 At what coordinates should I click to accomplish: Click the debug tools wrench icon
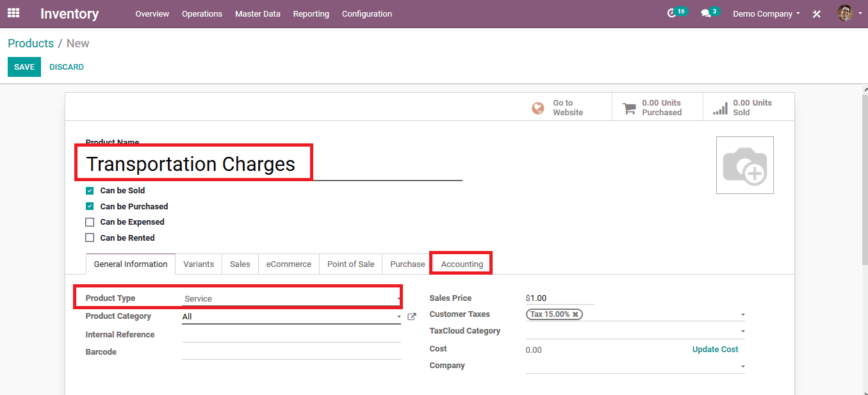click(817, 13)
